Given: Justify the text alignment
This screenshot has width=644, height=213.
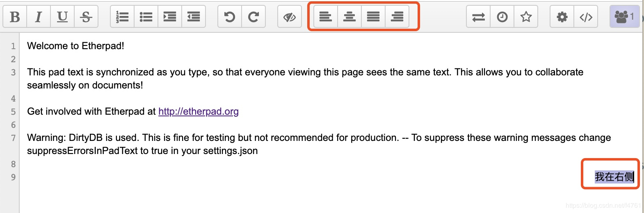Looking at the screenshot, I should pyautogui.click(x=373, y=17).
